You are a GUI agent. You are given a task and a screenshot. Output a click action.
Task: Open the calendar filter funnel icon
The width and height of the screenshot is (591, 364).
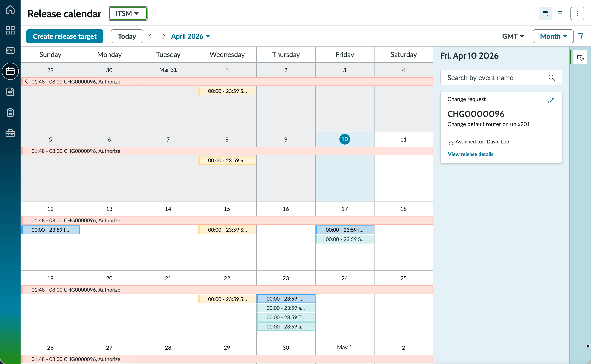click(x=581, y=36)
